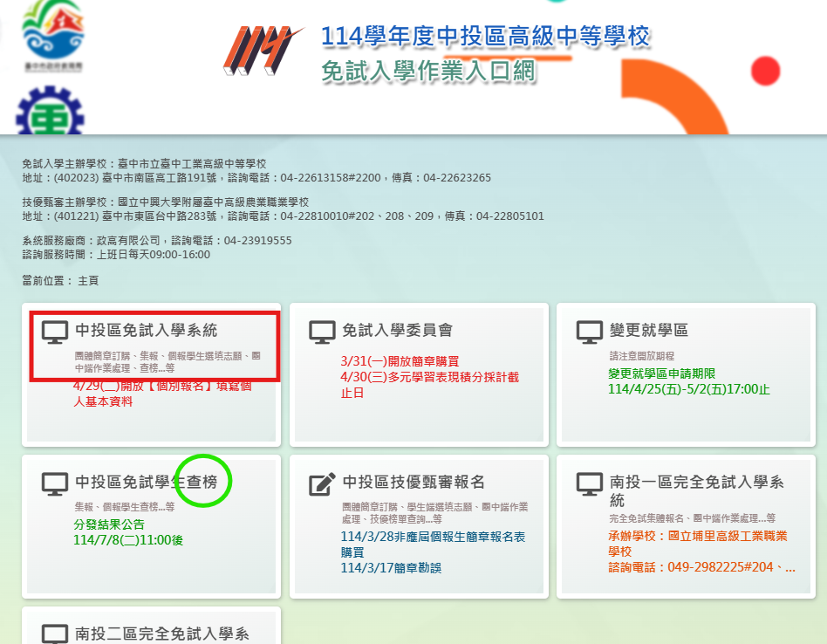Click the 4/30(三)多元學習表現積分採計截 notice
Image resolution: width=827 pixels, height=644 pixels.
(430, 377)
